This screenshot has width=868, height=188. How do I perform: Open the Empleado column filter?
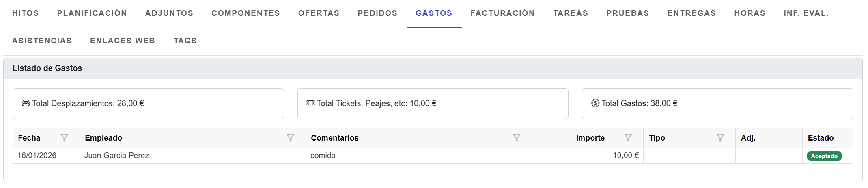(x=291, y=138)
